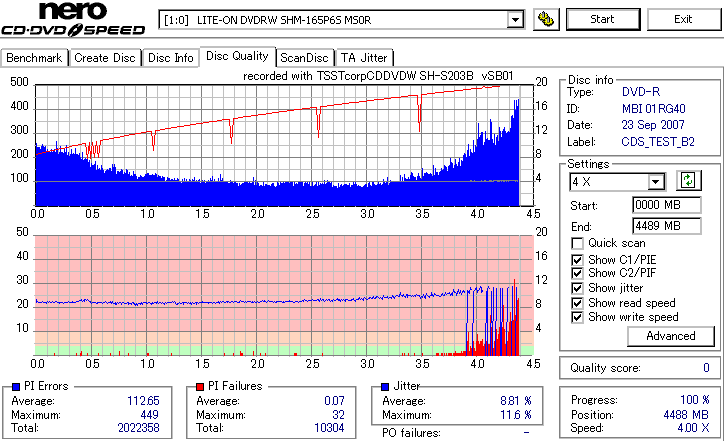Image resolution: width=724 pixels, height=441 pixels.
Task: Uncheck Show write speed option
Action: pos(577,317)
